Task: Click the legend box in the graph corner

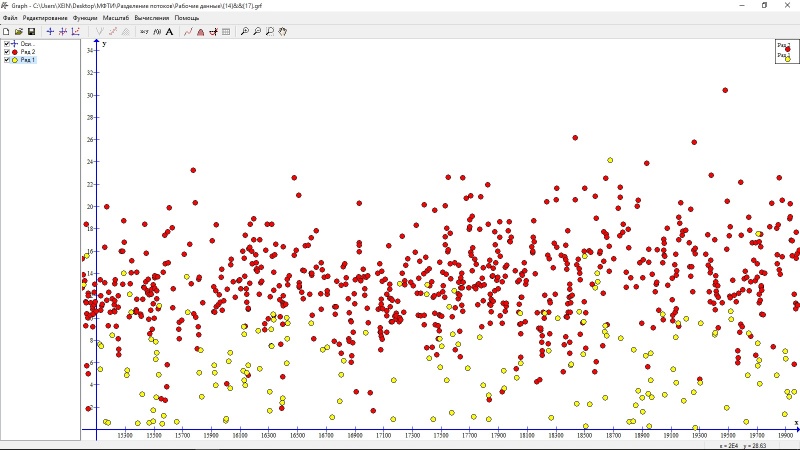Action: tap(786, 52)
